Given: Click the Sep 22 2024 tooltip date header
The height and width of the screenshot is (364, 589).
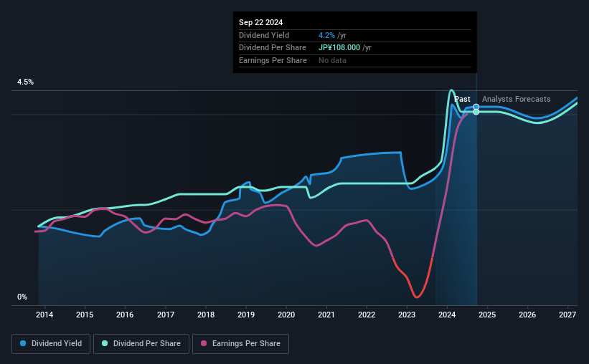Looking at the screenshot, I should click(260, 22).
